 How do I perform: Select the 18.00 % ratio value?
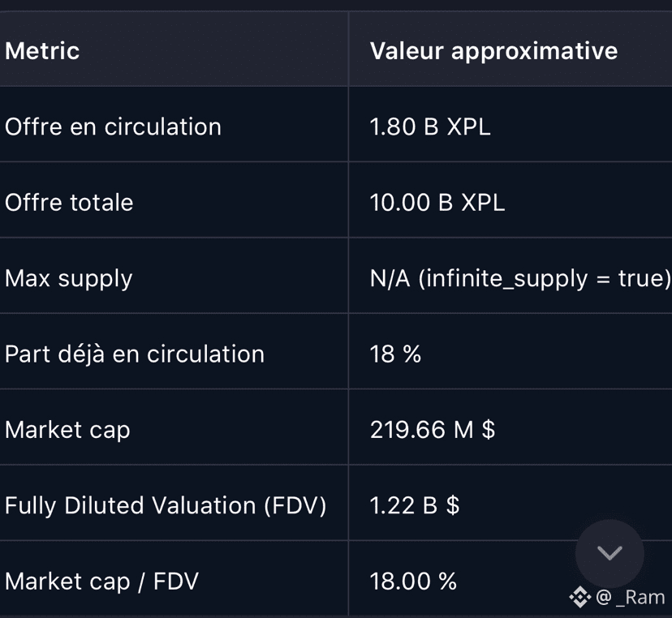point(413,581)
